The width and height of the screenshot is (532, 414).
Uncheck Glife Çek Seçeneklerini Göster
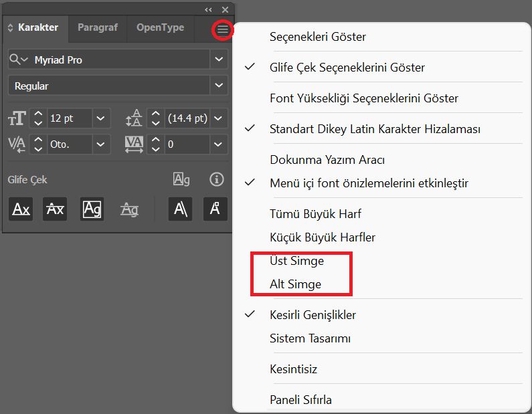tap(381, 68)
